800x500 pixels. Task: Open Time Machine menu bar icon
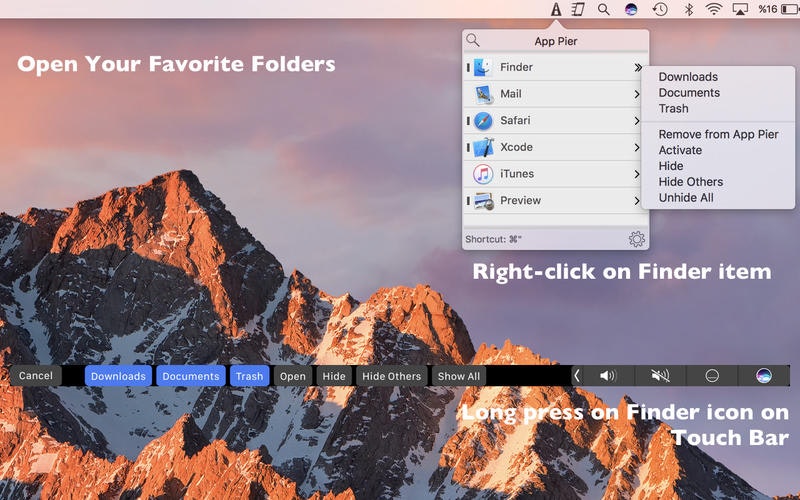point(660,9)
